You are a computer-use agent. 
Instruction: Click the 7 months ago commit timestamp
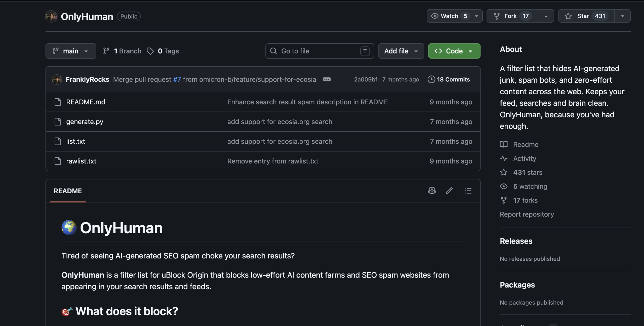point(401,79)
